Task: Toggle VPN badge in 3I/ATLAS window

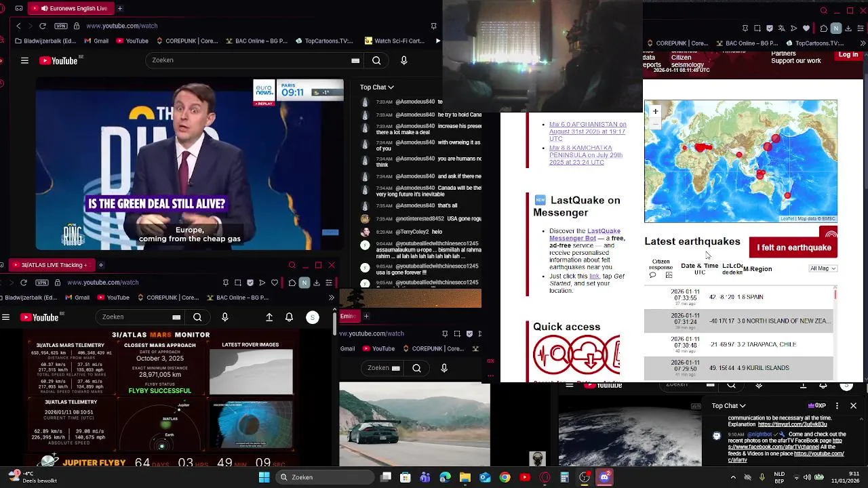Action: 42,282
